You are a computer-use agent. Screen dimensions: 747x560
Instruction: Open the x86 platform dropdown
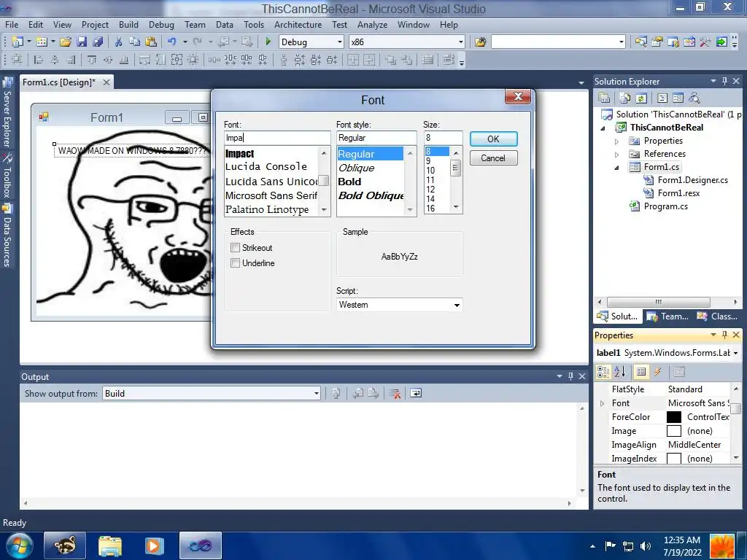461,42
